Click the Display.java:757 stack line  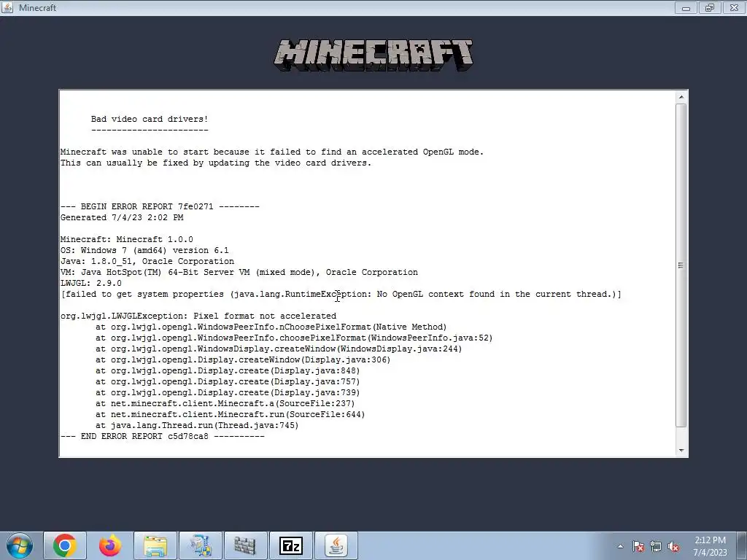(x=228, y=382)
